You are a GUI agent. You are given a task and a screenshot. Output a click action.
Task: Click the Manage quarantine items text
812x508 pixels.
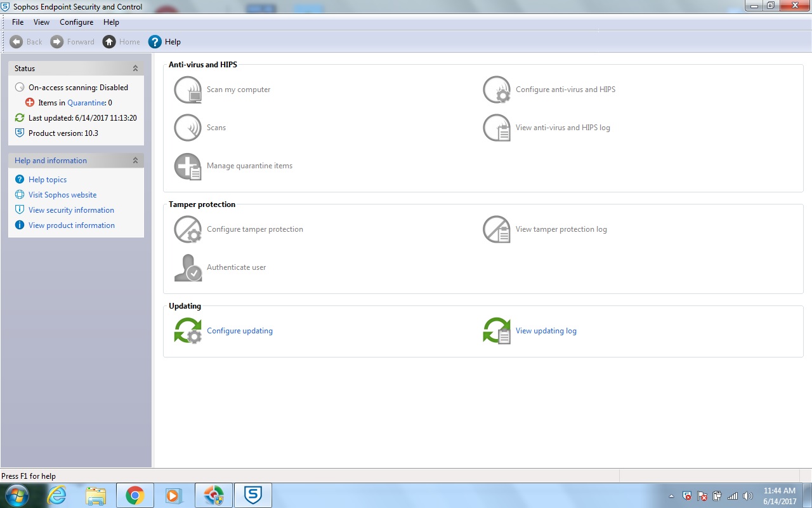250,166
